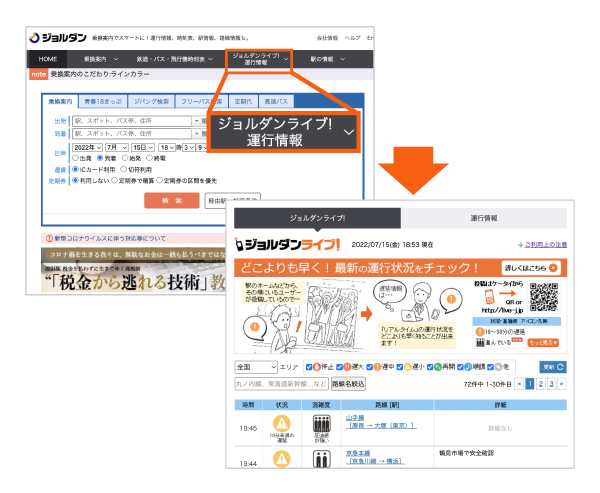The image size is (600, 493).
Task: Click the blue 更新 refresh button
Action: point(553,367)
